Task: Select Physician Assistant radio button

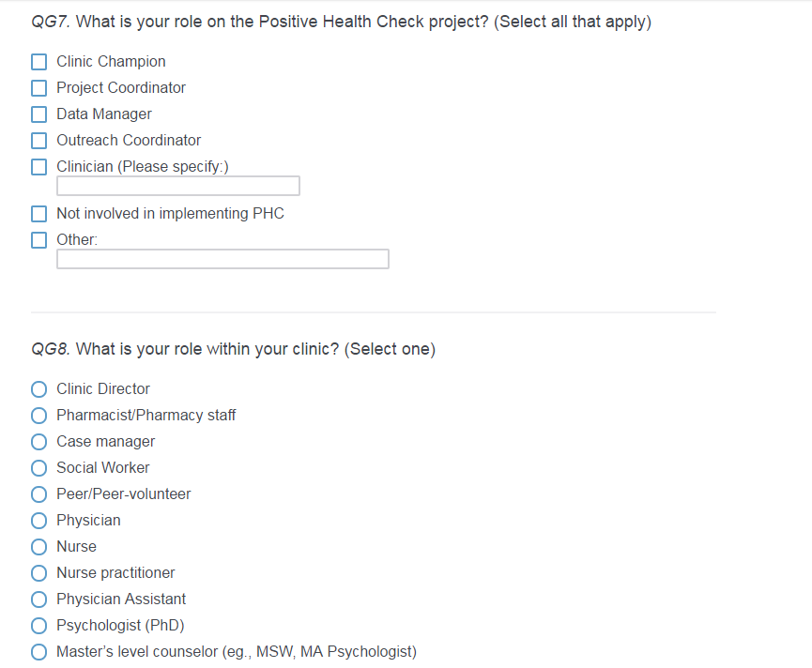Action: [x=39, y=600]
